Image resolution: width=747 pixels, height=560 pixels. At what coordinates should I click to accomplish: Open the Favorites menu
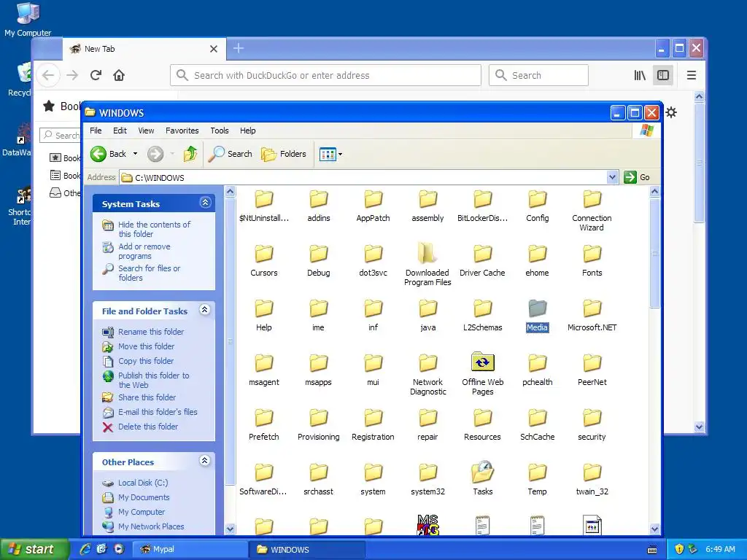182,131
